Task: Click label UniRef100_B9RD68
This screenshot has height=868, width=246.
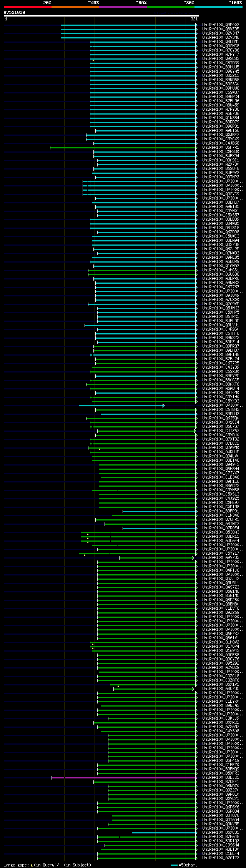Action: point(221,80)
